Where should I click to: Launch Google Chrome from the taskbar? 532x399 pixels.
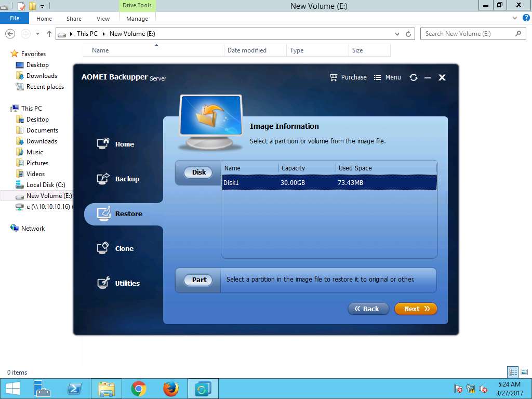138,389
